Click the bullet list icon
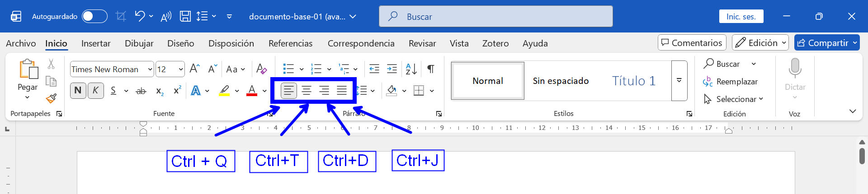This screenshot has height=194, width=868. click(288, 69)
